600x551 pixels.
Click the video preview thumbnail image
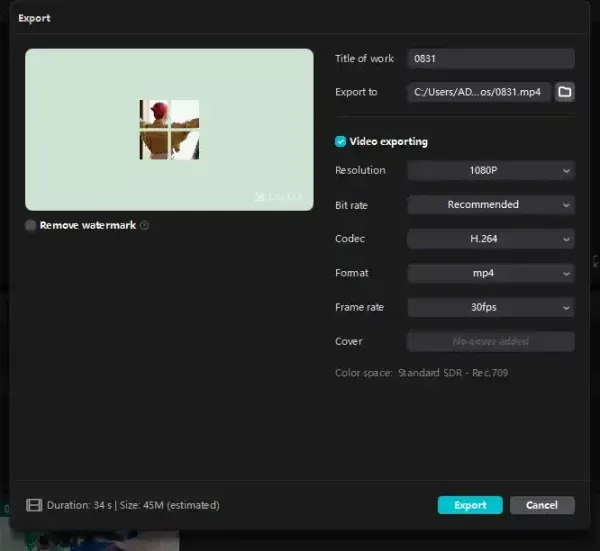[x=169, y=130]
